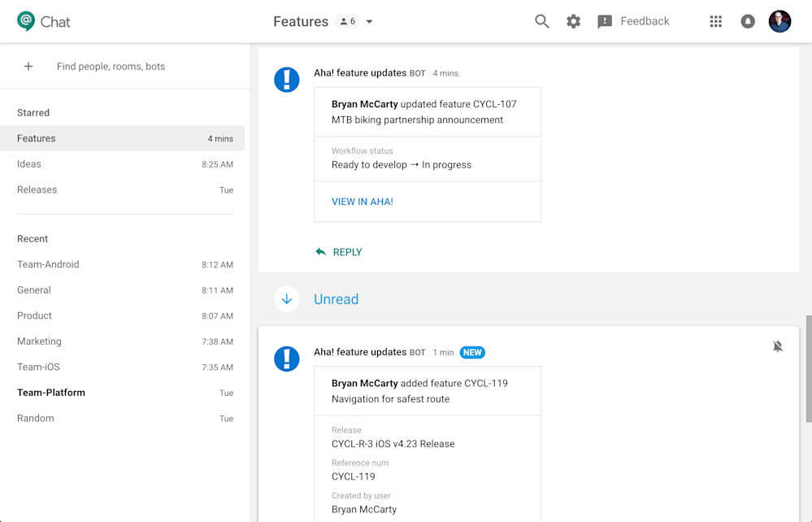
Task: Expand the Starred section
Action: tap(33, 112)
